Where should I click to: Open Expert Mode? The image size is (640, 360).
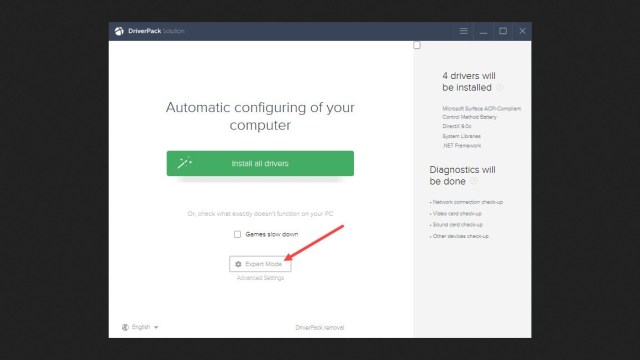click(260, 264)
